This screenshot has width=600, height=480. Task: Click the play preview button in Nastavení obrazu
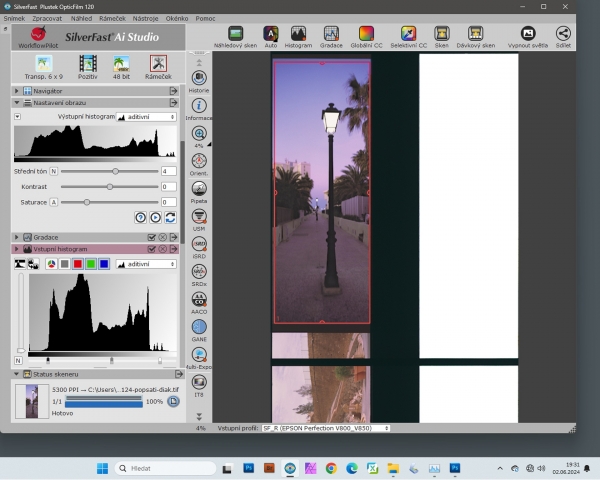click(x=155, y=217)
